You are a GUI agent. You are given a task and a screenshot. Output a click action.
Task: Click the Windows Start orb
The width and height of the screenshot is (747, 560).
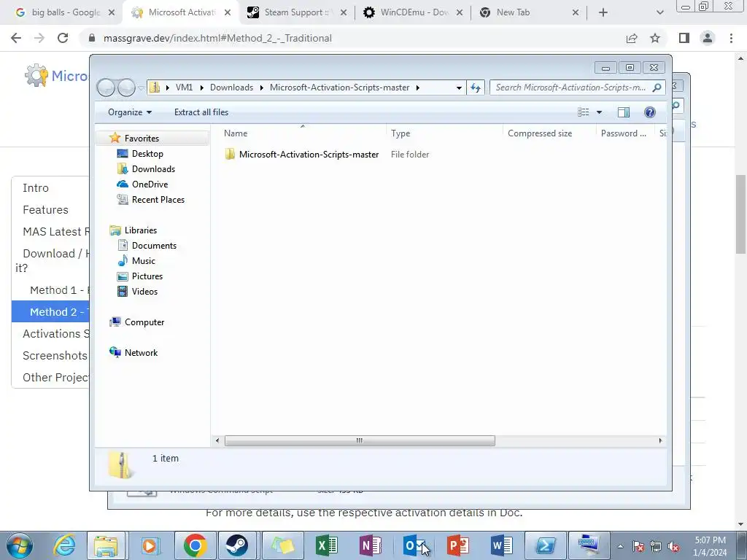20,546
